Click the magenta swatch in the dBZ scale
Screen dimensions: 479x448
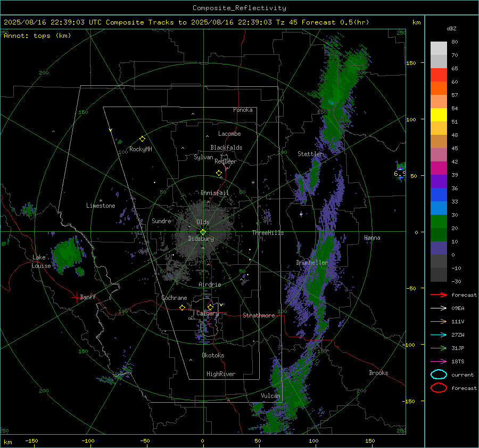click(x=439, y=168)
